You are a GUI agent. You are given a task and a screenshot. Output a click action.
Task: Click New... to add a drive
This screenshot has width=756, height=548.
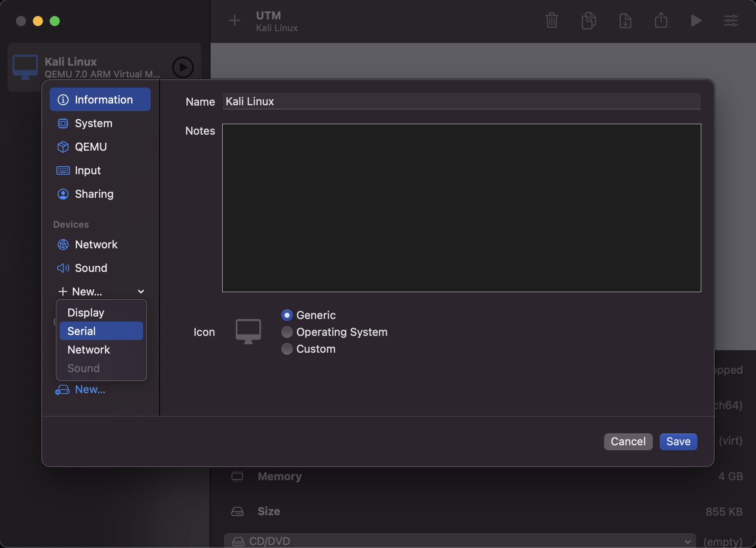click(x=90, y=389)
